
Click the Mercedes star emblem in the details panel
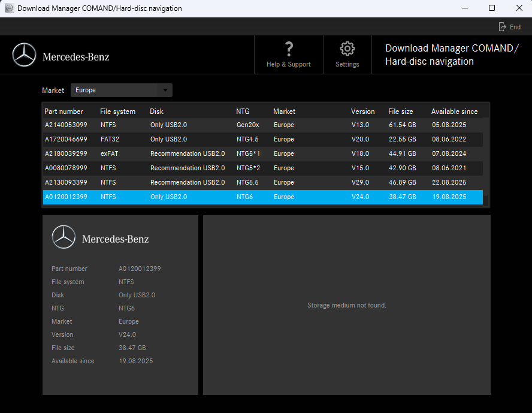[64, 237]
